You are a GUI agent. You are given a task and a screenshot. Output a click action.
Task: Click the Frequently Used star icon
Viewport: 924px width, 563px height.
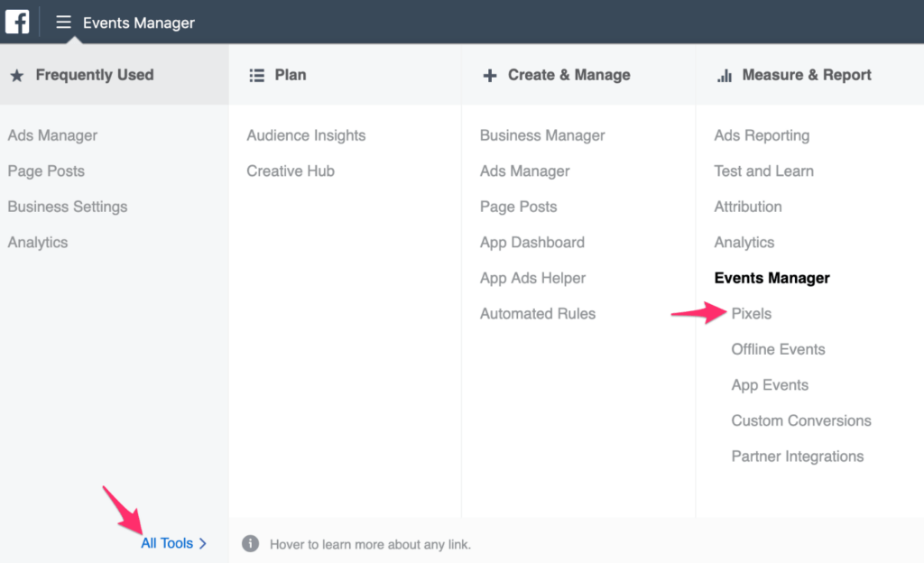tap(16, 76)
